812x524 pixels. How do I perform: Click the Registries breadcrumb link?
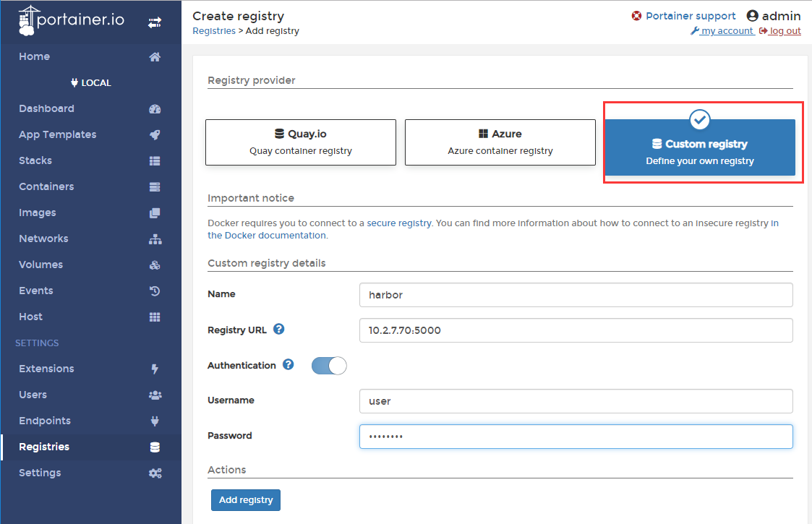tap(214, 31)
